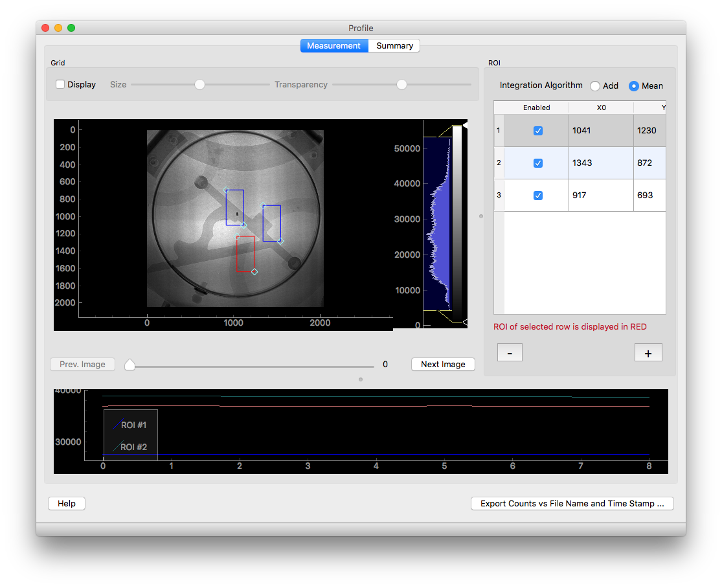Toggle Enabled checkbox for ROI 3
Image resolution: width=722 pixels, height=588 pixels.
537,196
